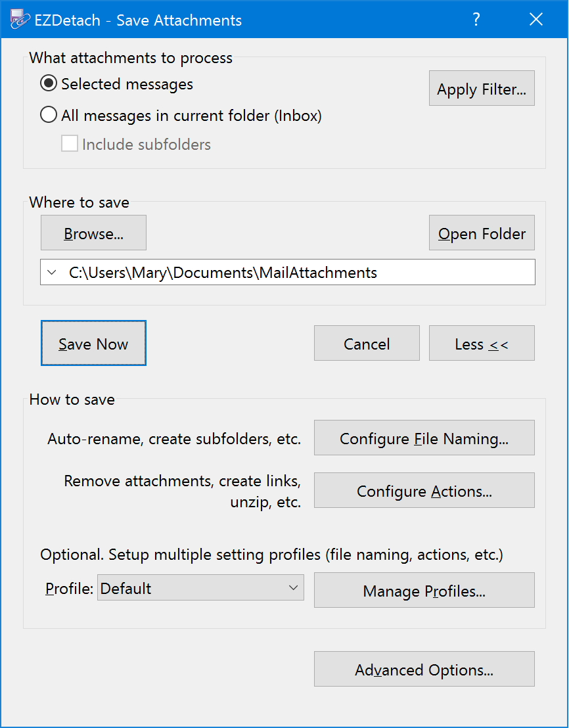
Task: Expand the save path history dropdown arrow
Action: (53, 272)
